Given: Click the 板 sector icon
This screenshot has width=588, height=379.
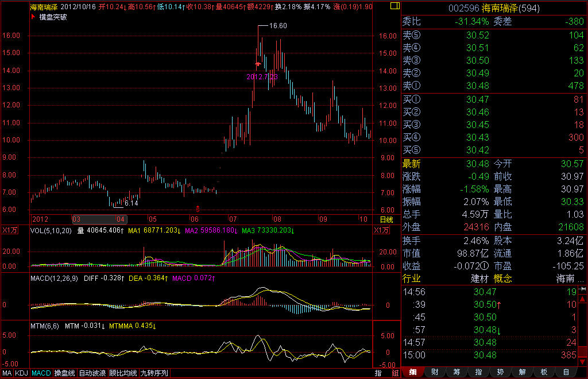Looking at the screenshot, I should (x=543, y=372).
